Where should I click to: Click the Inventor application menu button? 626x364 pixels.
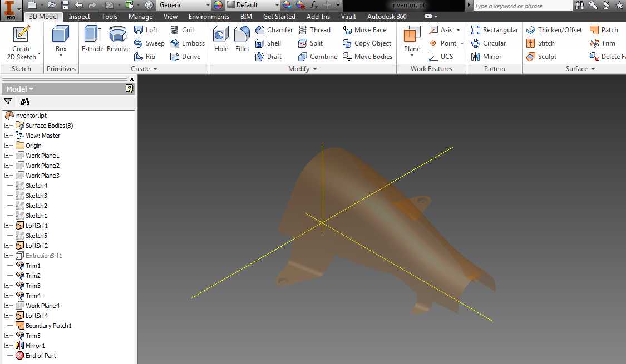coord(11,11)
